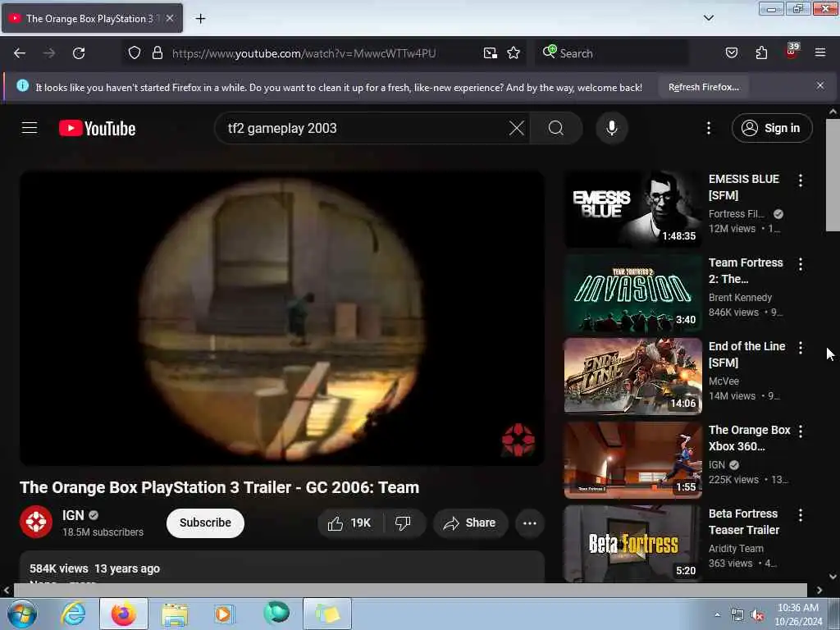Show site security padlock information
840x630 pixels.
tap(157, 52)
